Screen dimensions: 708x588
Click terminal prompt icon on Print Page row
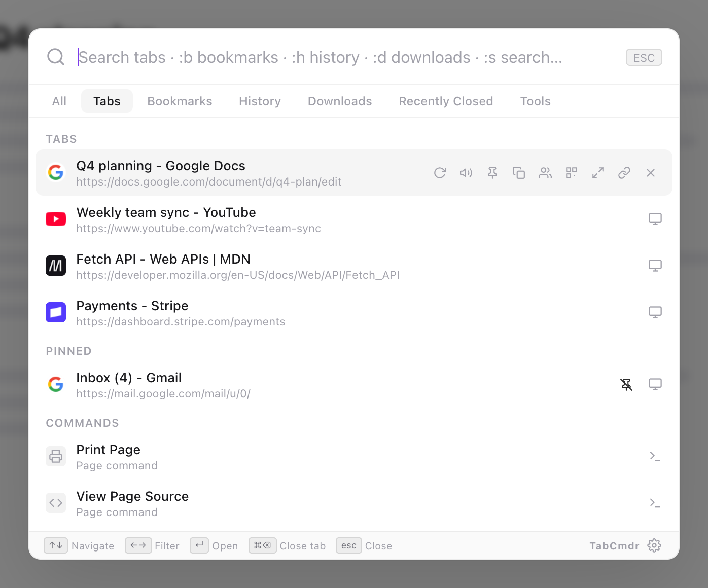655,456
